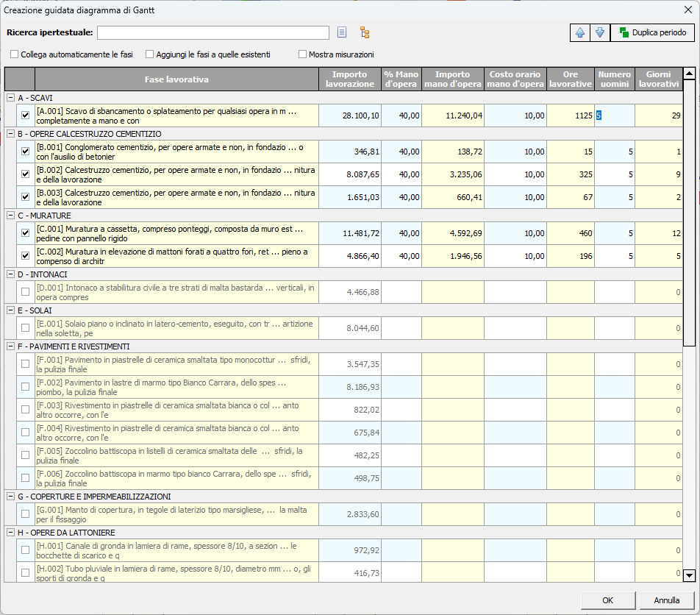Collapse the A - SCAVI group
The width and height of the screenshot is (700, 615).
[x=10, y=98]
